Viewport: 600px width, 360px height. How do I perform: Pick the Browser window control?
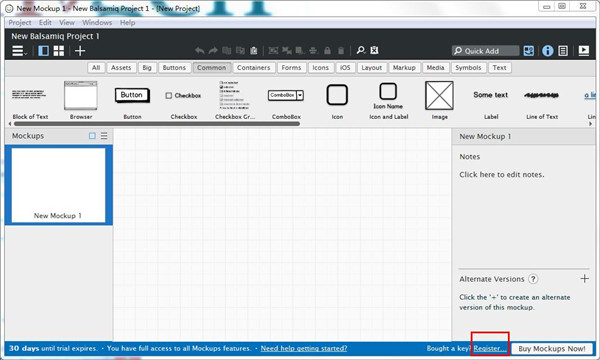click(81, 100)
